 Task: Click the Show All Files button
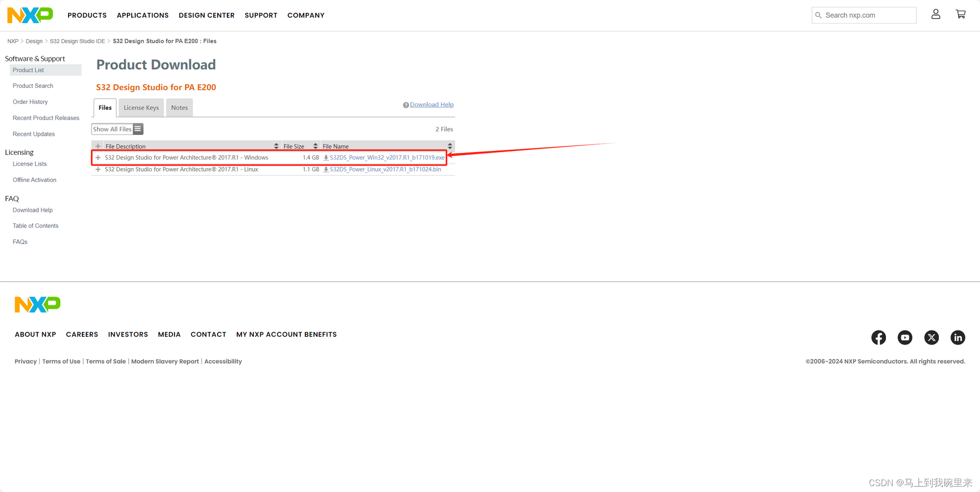point(117,129)
